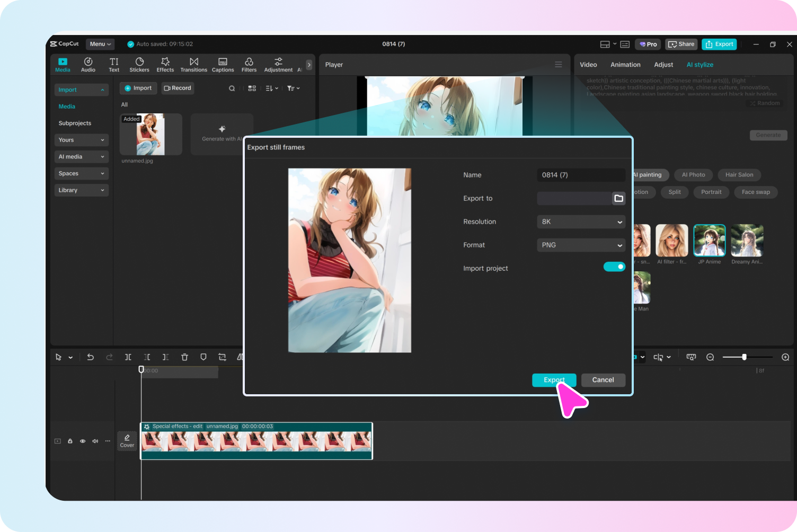The image size is (797, 532).
Task: Open the sort order dropdown in media panel
Action: pyautogui.click(x=272, y=88)
